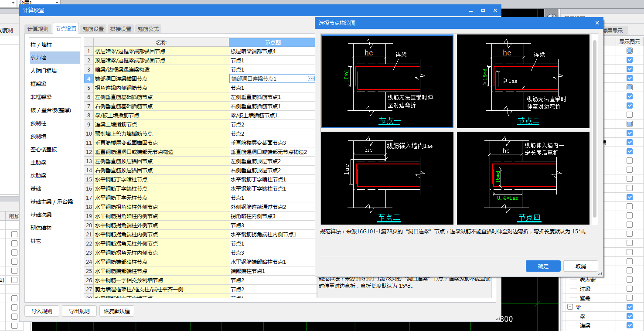Open the 搭接设置 tab
The width and height of the screenshot is (644, 331).
click(121, 29)
